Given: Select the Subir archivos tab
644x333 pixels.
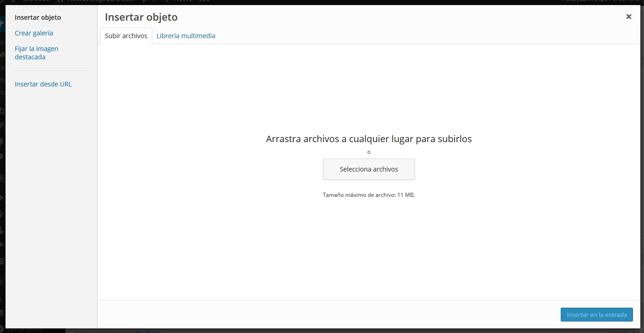Looking at the screenshot, I should pos(126,36).
